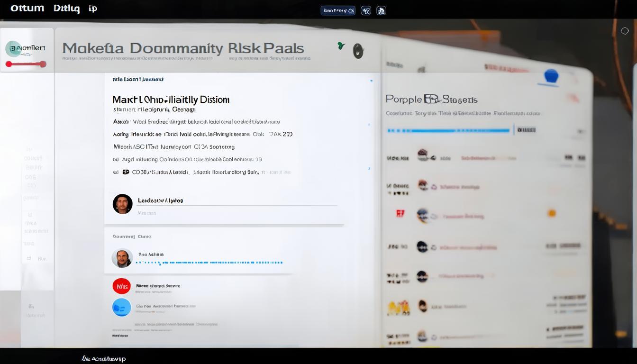This screenshot has height=364, width=637.
Task: Click the Mioorit ASC ITan text line
Action: click(174, 147)
